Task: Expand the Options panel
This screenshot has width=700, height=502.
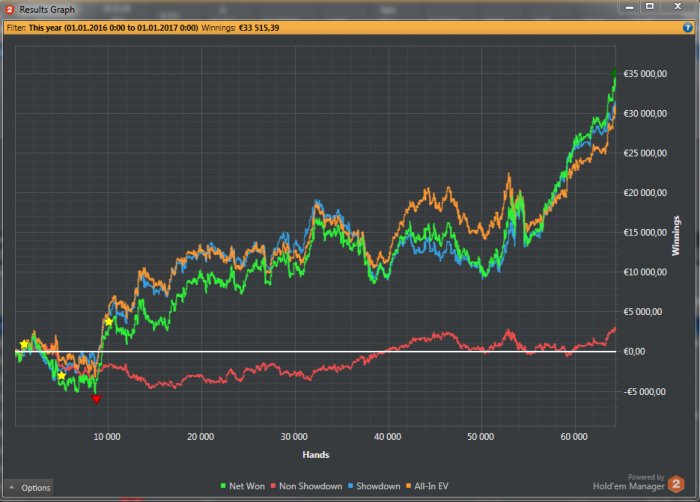Action: (29, 488)
